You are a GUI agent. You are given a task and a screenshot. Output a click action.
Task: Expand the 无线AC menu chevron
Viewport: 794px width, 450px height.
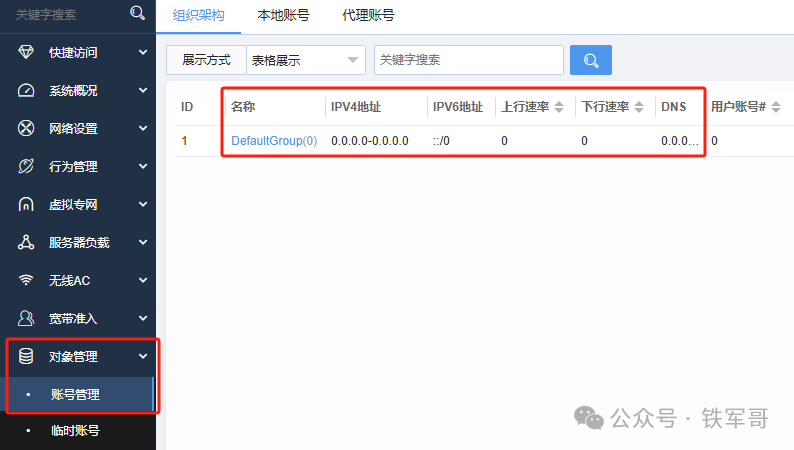pyautogui.click(x=143, y=280)
